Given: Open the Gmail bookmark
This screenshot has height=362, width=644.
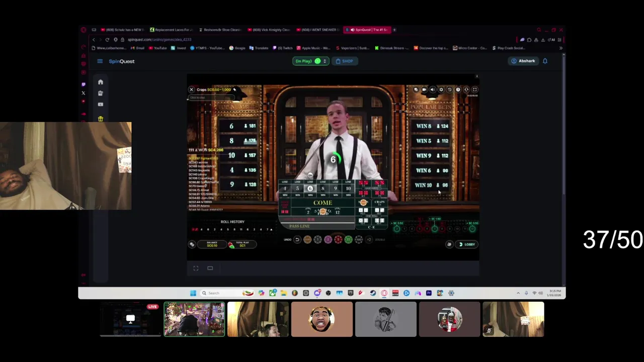Looking at the screenshot, I should (x=137, y=48).
